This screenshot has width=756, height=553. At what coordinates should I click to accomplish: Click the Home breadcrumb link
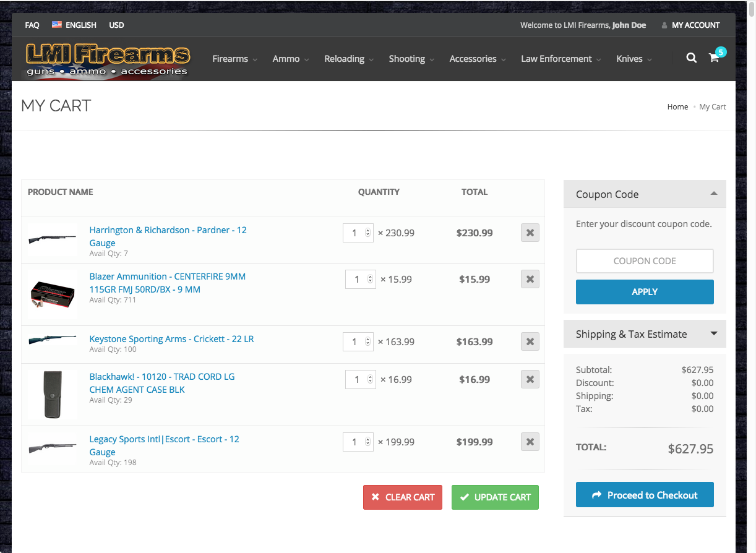point(677,106)
